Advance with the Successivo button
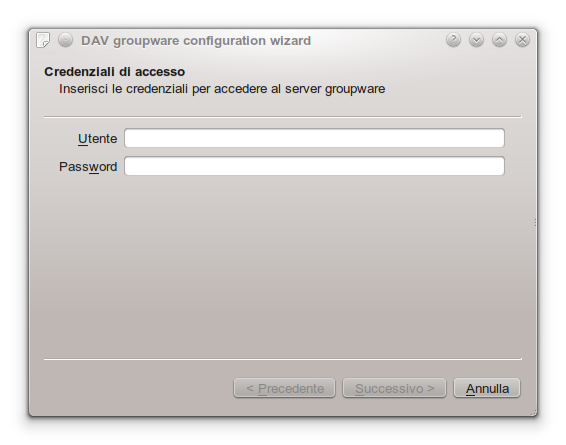566x445 pixels. (395, 388)
